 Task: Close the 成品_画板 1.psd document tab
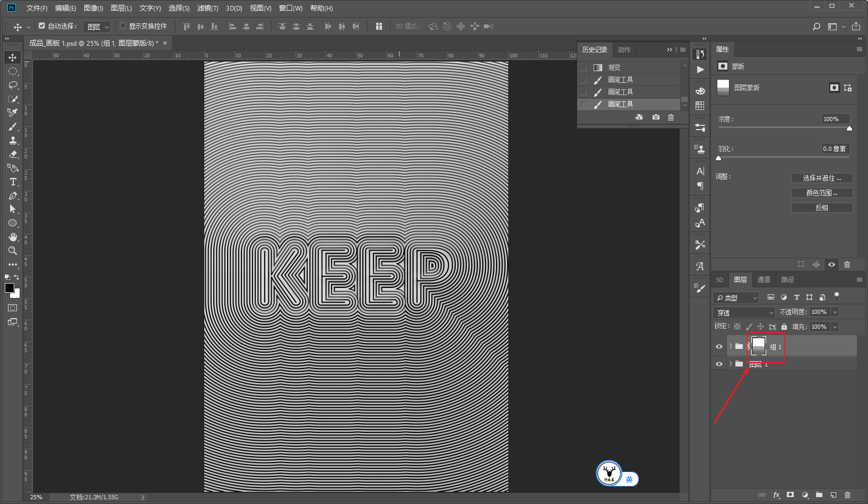click(x=165, y=43)
